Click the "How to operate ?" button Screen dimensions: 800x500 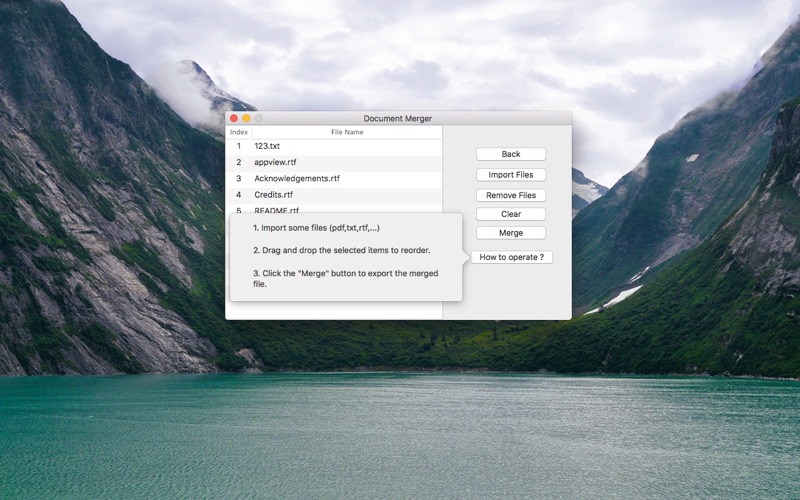click(511, 257)
